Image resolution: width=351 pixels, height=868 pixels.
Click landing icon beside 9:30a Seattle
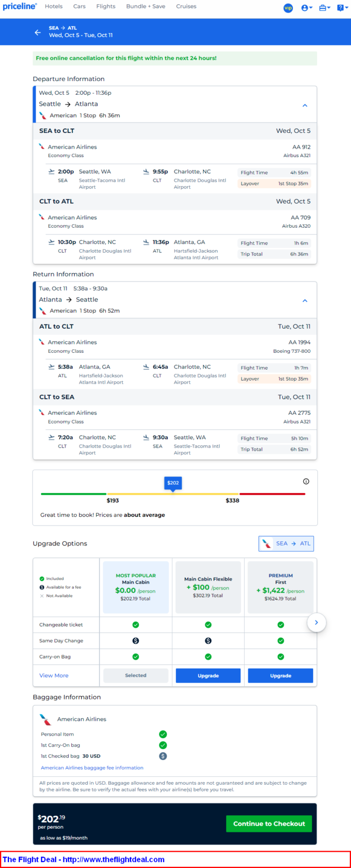tap(146, 437)
